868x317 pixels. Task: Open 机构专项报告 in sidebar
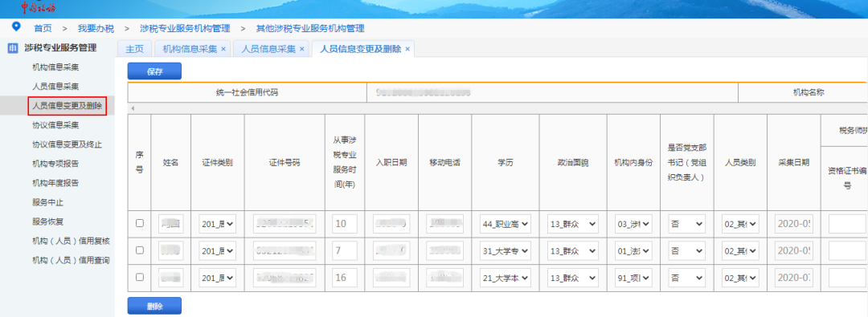(x=55, y=164)
